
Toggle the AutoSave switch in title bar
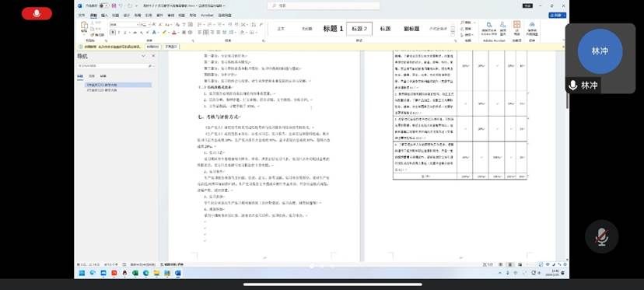point(104,5)
